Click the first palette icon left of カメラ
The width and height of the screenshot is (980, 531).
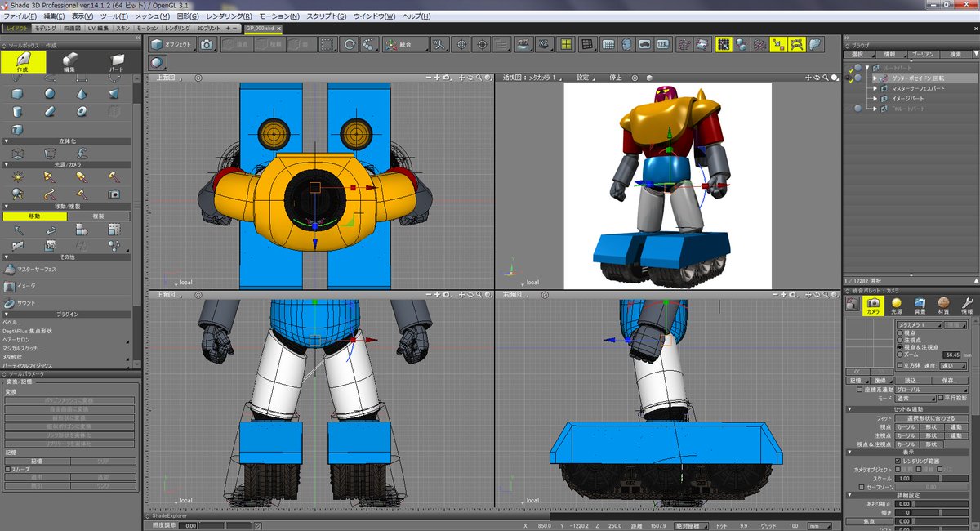pyautogui.click(x=852, y=306)
